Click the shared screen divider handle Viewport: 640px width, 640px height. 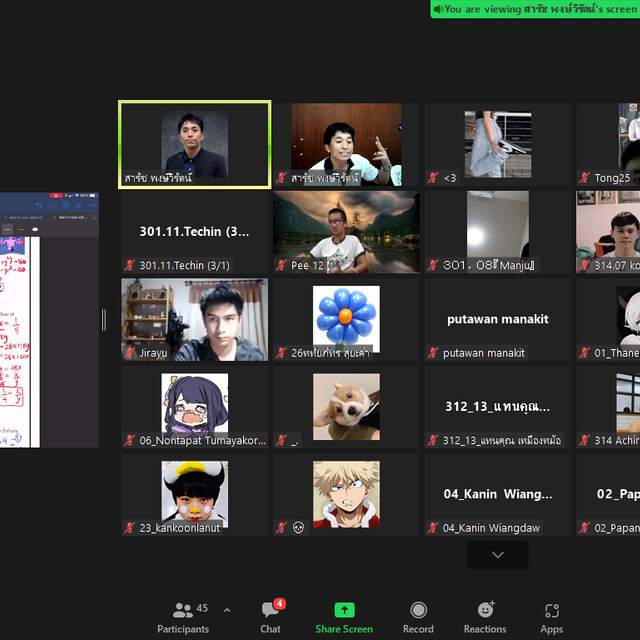pyautogui.click(x=104, y=320)
